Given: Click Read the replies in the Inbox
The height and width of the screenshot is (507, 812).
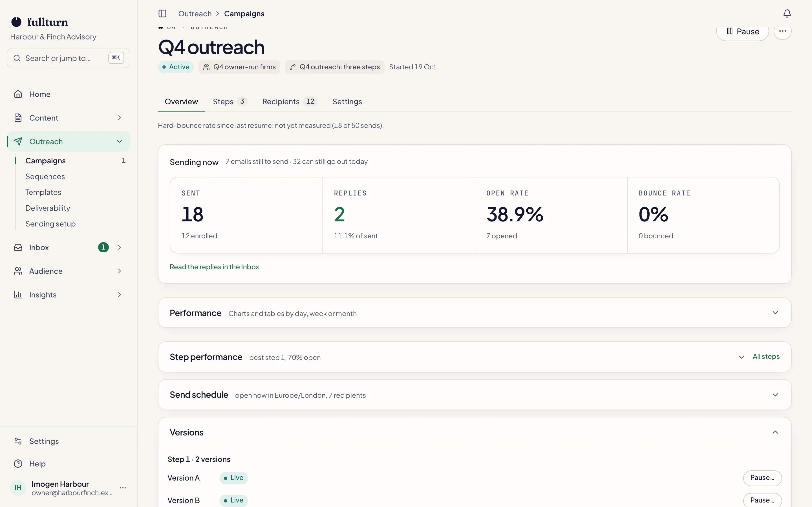Looking at the screenshot, I should point(214,267).
